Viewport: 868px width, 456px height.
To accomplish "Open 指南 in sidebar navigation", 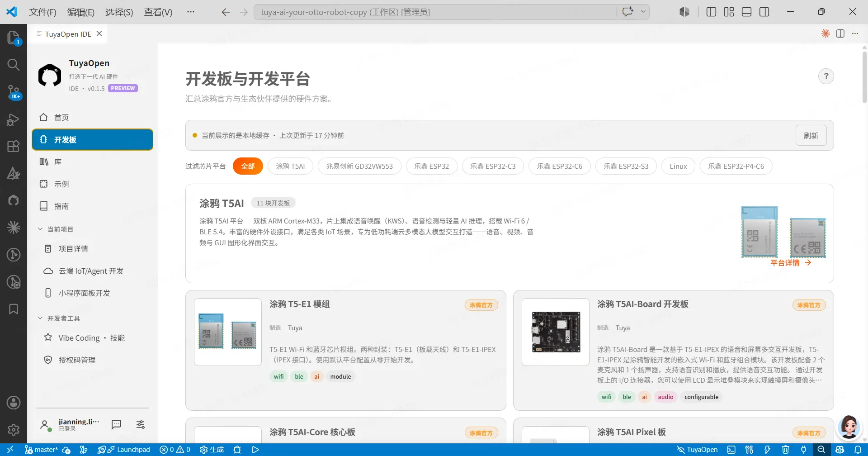I will pyautogui.click(x=92, y=206).
